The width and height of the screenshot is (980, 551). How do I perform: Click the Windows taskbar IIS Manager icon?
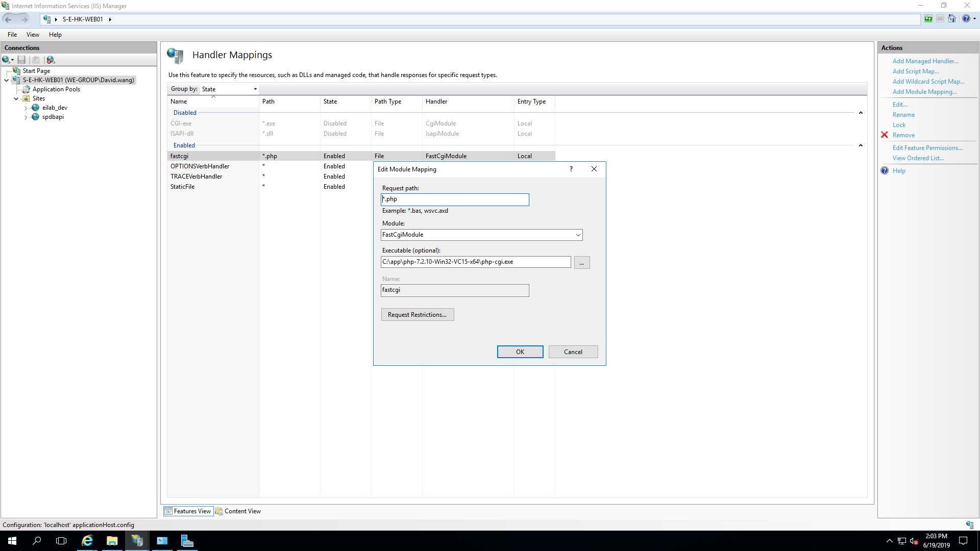click(137, 540)
